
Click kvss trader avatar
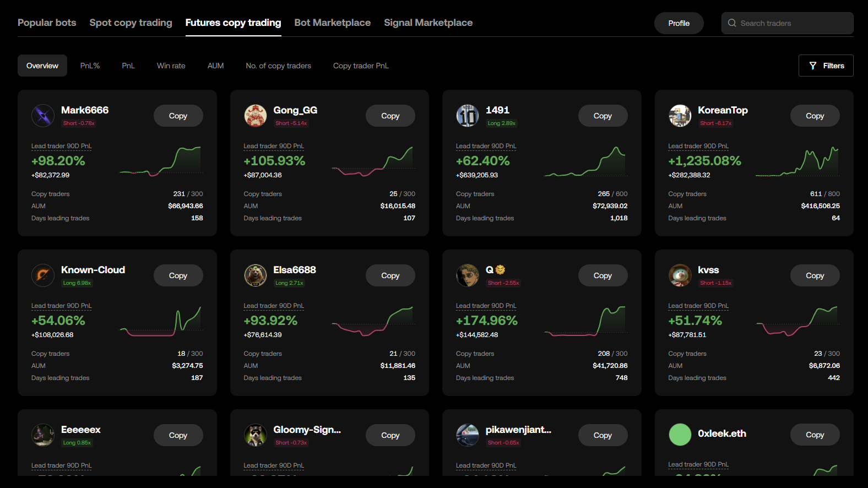(x=680, y=275)
